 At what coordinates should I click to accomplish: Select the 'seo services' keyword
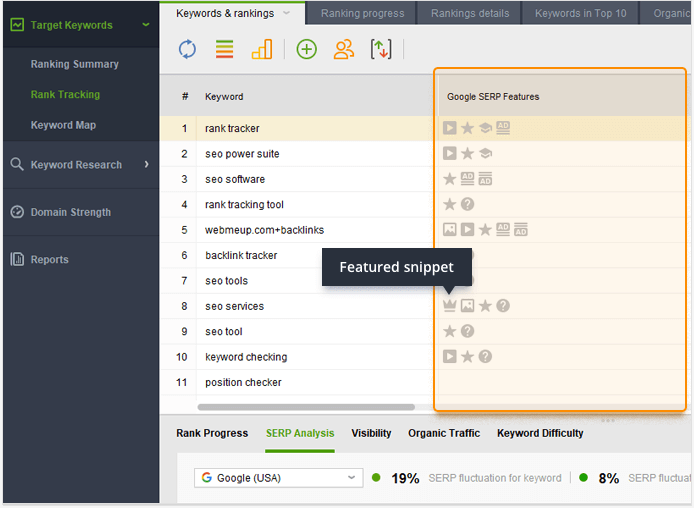(x=234, y=306)
